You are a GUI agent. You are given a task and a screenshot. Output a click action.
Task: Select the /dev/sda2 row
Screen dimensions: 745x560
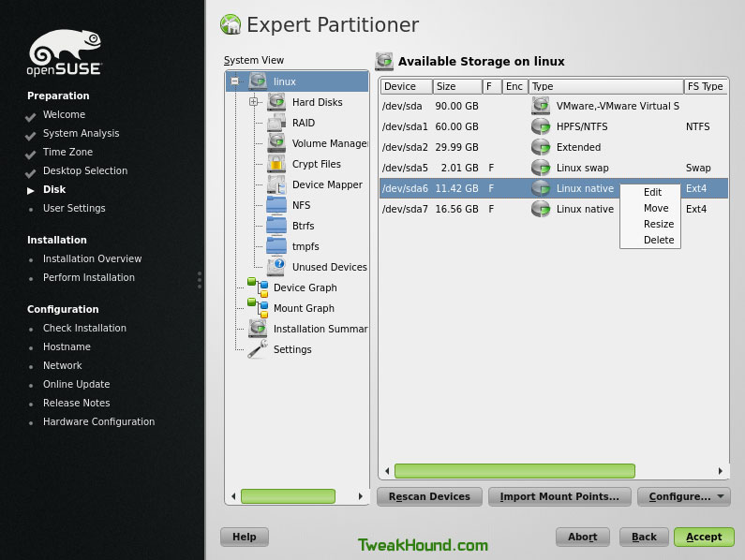coord(554,147)
